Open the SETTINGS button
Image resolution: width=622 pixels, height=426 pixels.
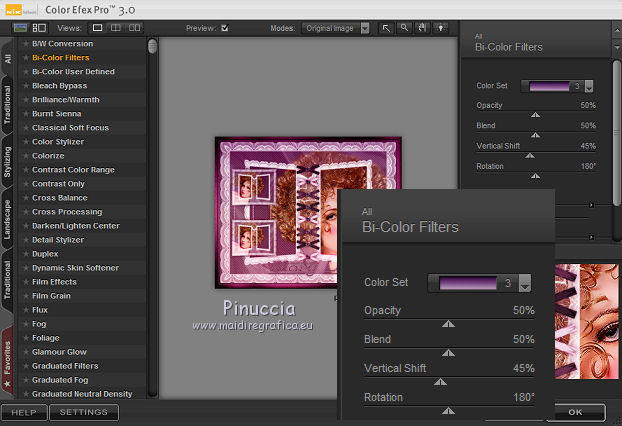pyautogui.click(x=84, y=413)
